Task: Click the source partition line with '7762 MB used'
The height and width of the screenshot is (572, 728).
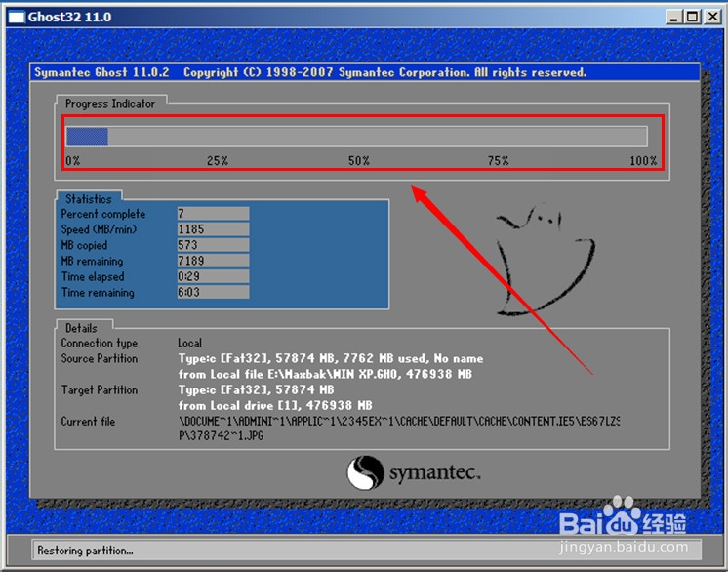Action: click(331, 358)
